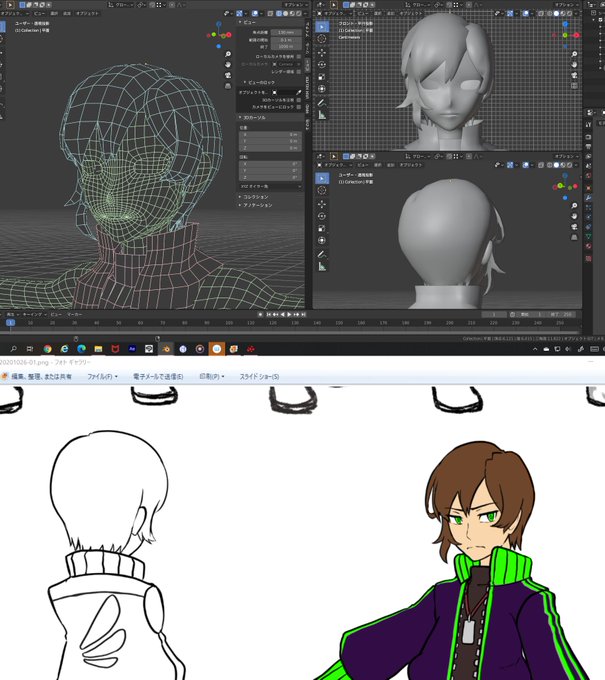
Task: Switch wireframe viewport to solid shading mode
Action: tap(285, 14)
